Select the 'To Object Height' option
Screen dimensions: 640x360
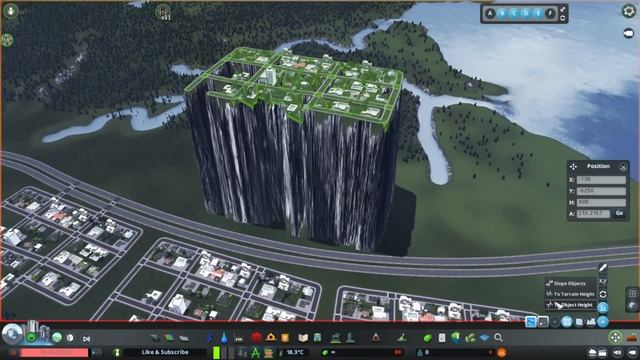point(570,304)
